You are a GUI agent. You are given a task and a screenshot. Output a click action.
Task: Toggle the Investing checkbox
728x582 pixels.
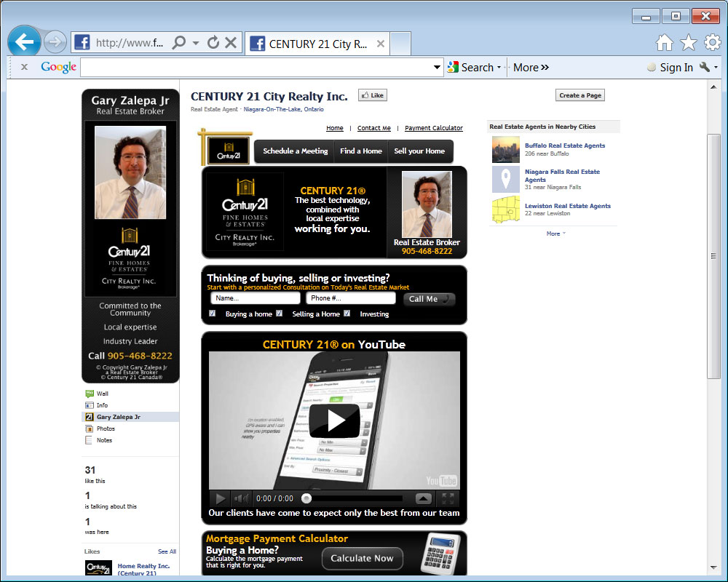347,314
